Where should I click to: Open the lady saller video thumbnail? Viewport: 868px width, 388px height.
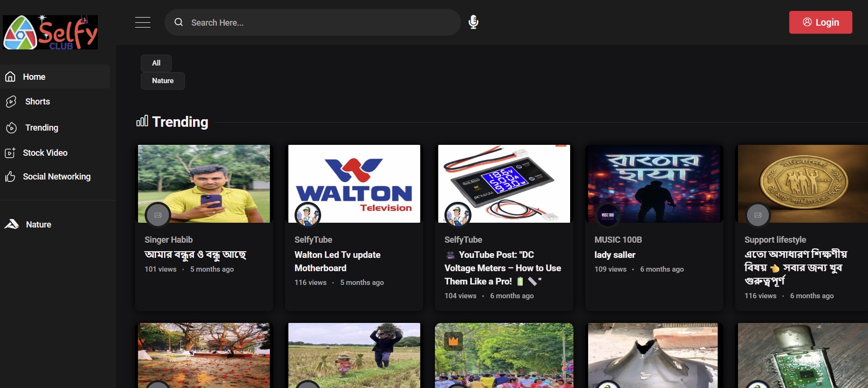654,184
